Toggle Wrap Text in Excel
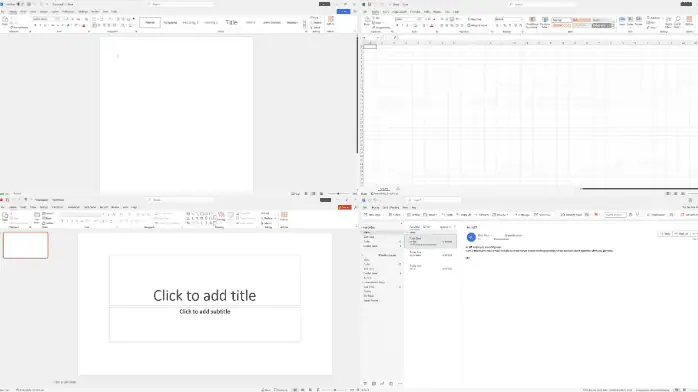 point(475,20)
